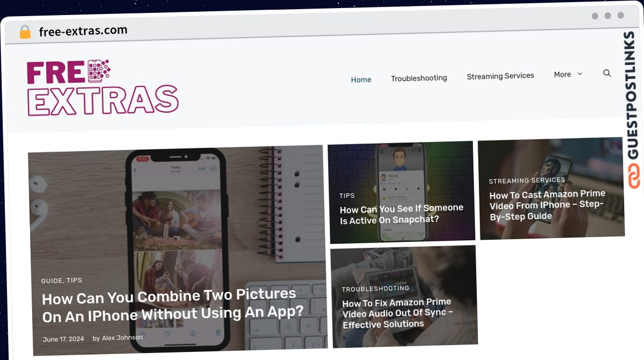Open the More navigation item
This screenshot has height=360, width=644.
click(562, 75)
